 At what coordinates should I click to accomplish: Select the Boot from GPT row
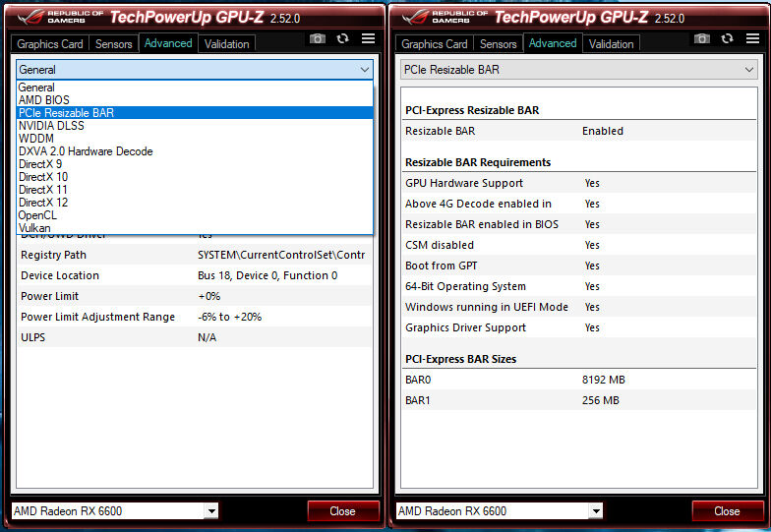coord(579,266)
